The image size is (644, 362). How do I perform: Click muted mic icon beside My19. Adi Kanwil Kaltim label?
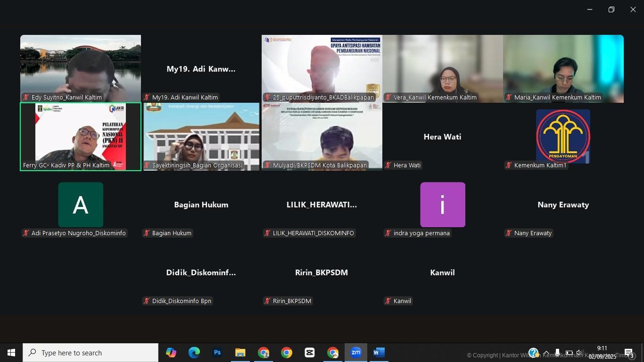click(147, 98)
